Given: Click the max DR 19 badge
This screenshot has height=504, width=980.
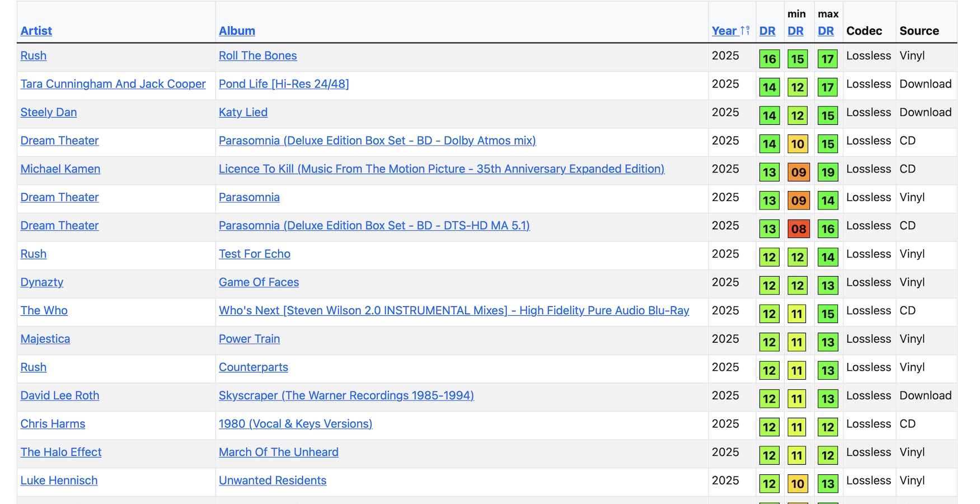Looking at the screenshot, I should coord(828,172).
